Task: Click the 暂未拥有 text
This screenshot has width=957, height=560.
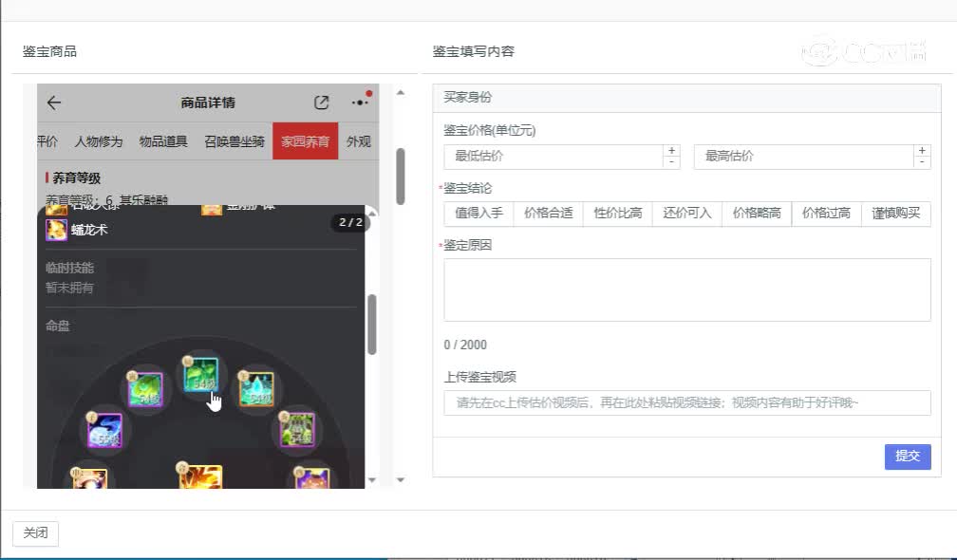Action: coord(69,288)
